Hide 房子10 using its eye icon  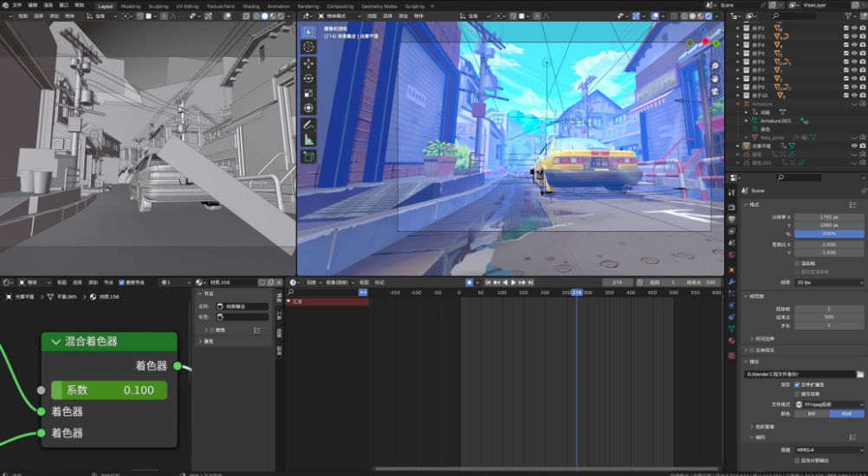pos(855,94)
